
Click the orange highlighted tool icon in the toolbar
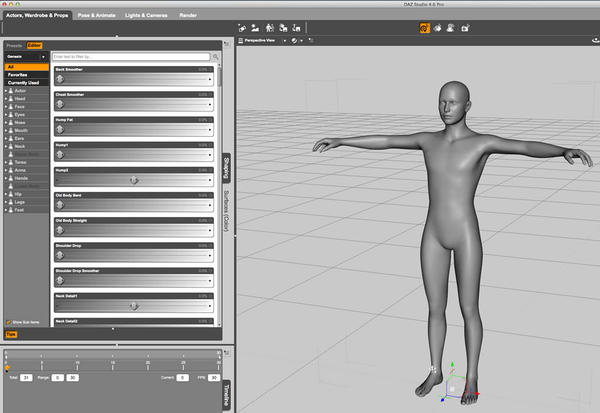point(424,29)
